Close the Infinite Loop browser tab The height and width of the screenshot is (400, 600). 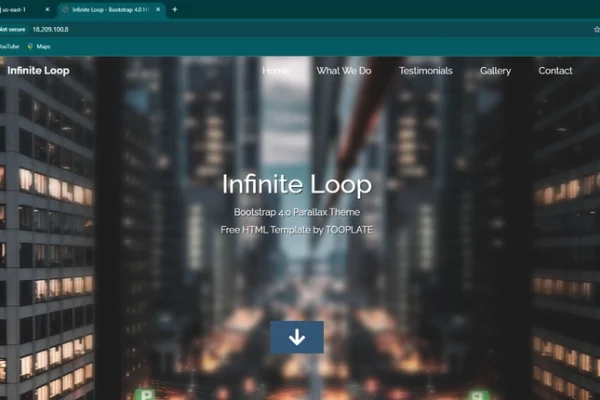[158, 10]
